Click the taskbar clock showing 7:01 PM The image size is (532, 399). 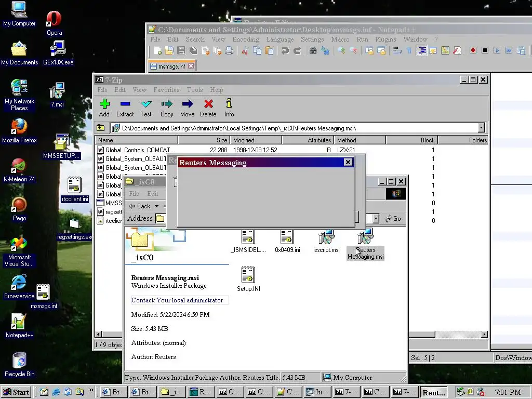click(508, 393)
